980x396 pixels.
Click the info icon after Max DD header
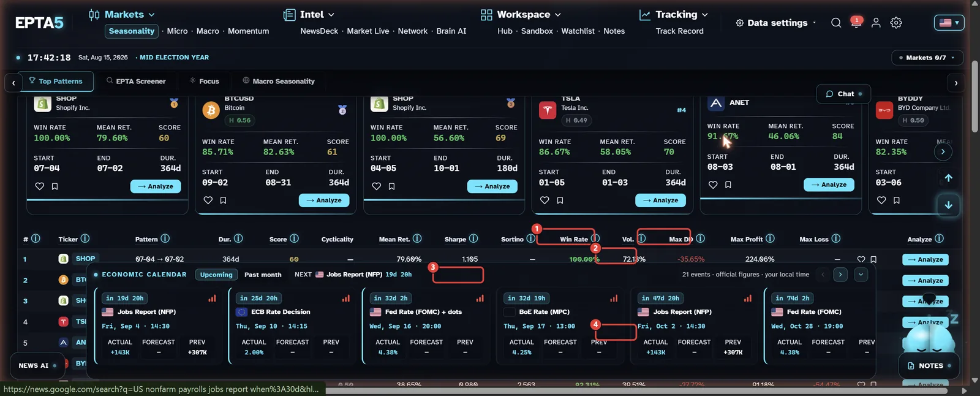pos(700,238)
